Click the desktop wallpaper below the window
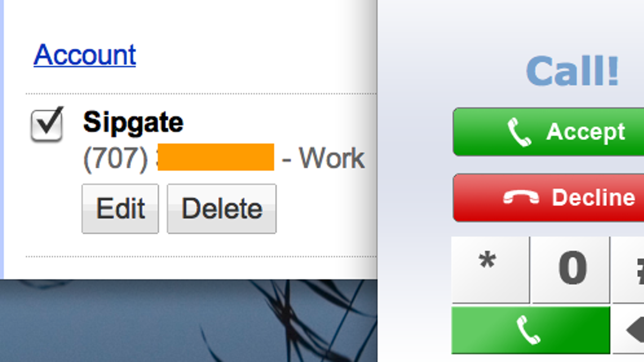Image resolution: width=644 pixels, height=362 pixels. tap(188, 321)
